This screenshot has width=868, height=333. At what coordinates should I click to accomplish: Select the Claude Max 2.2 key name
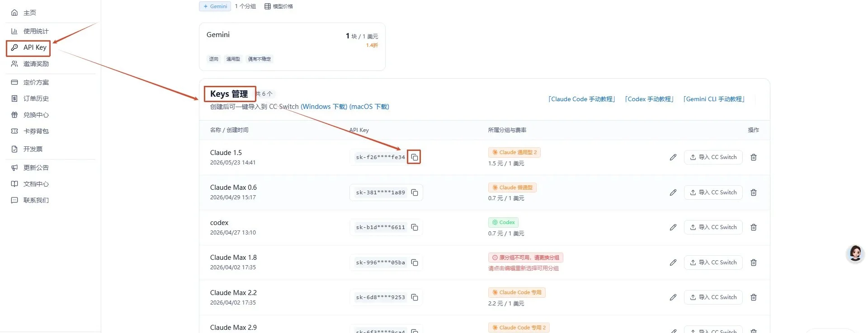233,293
